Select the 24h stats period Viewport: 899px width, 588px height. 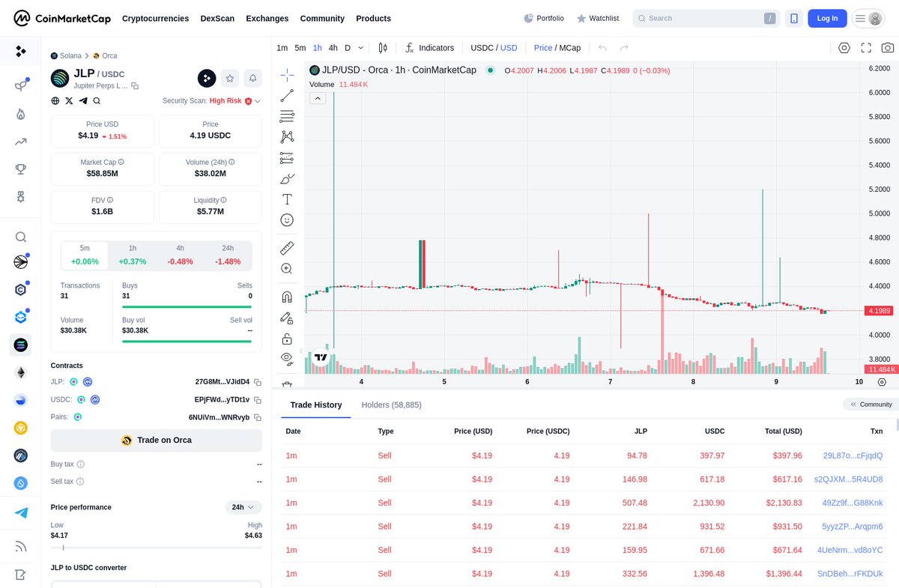coord(228,255)
